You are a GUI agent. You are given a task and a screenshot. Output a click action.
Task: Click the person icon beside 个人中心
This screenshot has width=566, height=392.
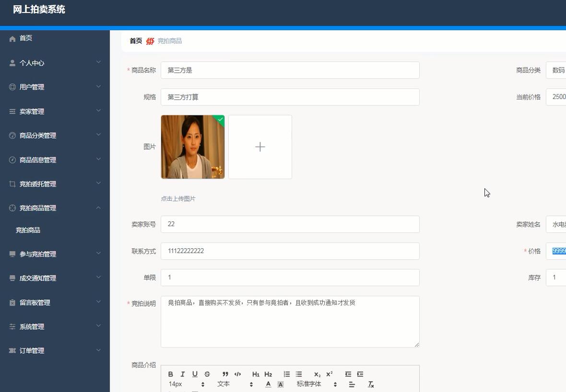12,63
